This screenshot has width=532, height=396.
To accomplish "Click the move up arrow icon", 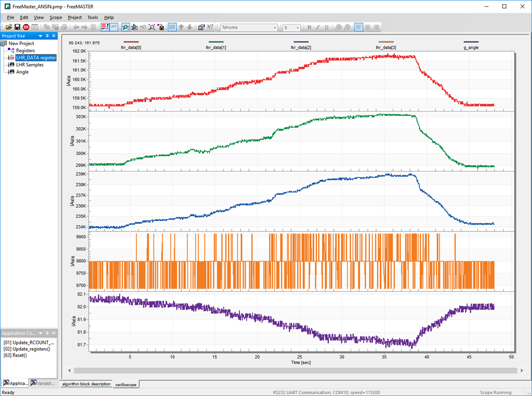I will pos(181,27).
